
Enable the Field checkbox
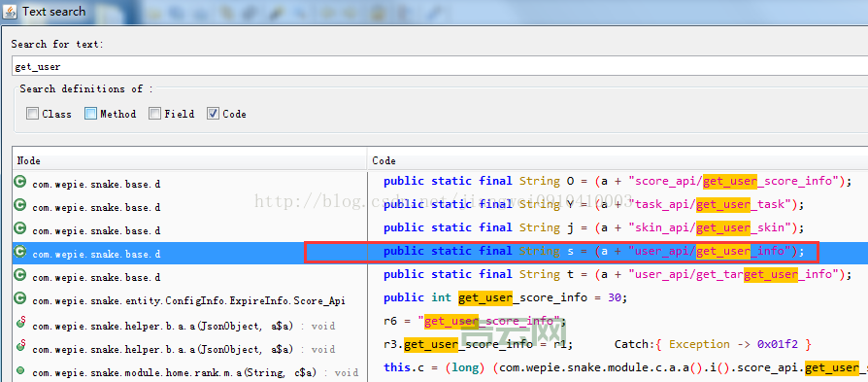[x=154, y=114]
